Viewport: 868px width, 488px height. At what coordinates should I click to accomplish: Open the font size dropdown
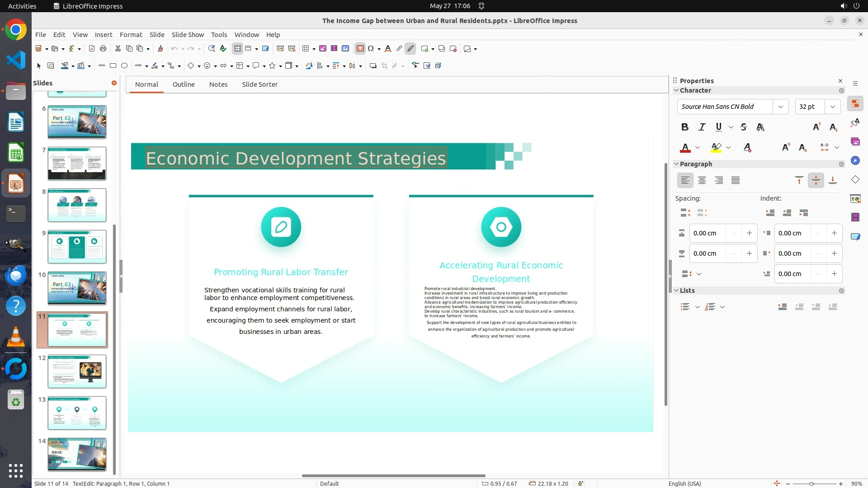coord(832,107)
